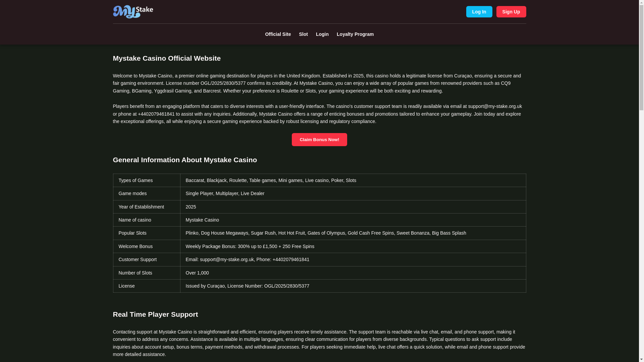644x362 pixels.
Task: Click the Weekly Package Bonus value cell
Action: click(x=353, y=246)
